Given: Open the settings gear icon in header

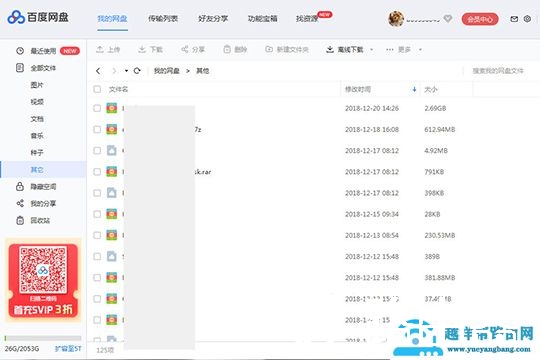Looking at the screenshot, I should [527, 19].
